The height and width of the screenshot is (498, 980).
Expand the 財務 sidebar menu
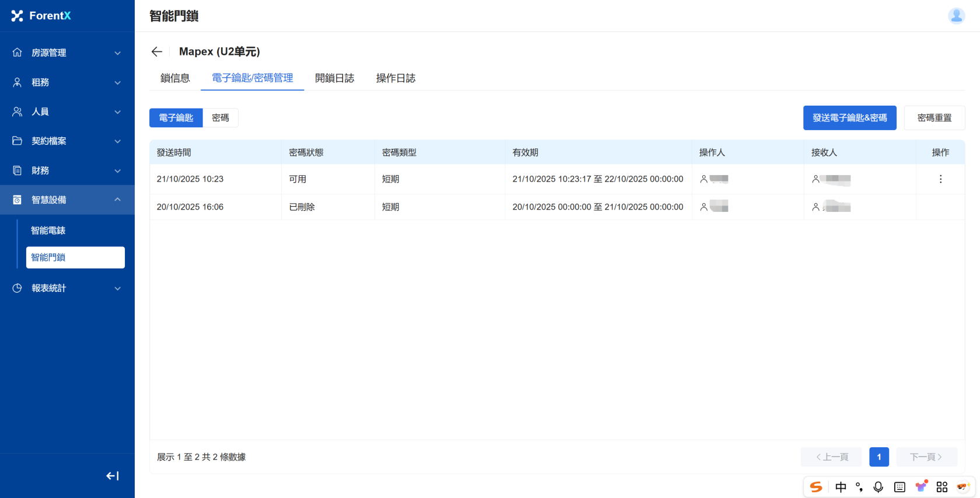pyautogui.click(x=67, y=170)
